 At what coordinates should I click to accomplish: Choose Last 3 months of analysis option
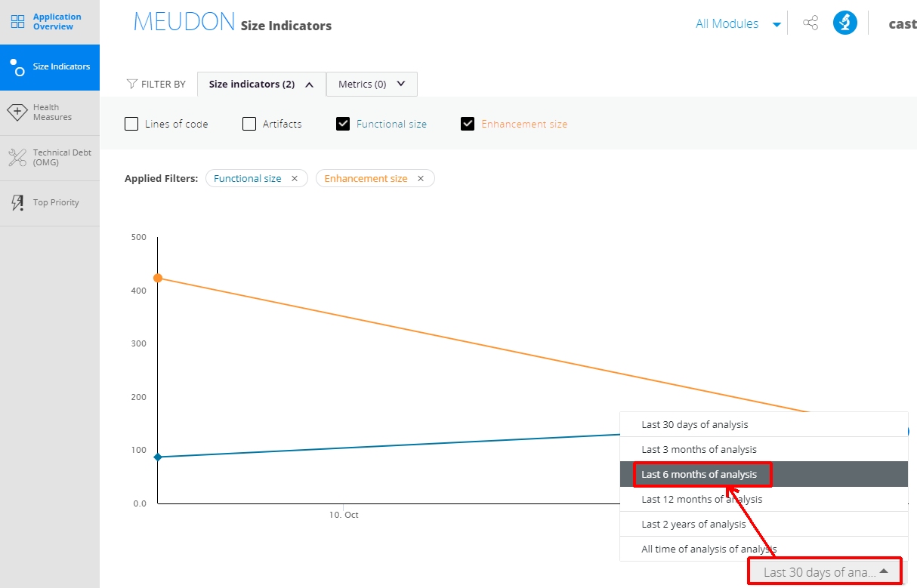pos(764,449)
